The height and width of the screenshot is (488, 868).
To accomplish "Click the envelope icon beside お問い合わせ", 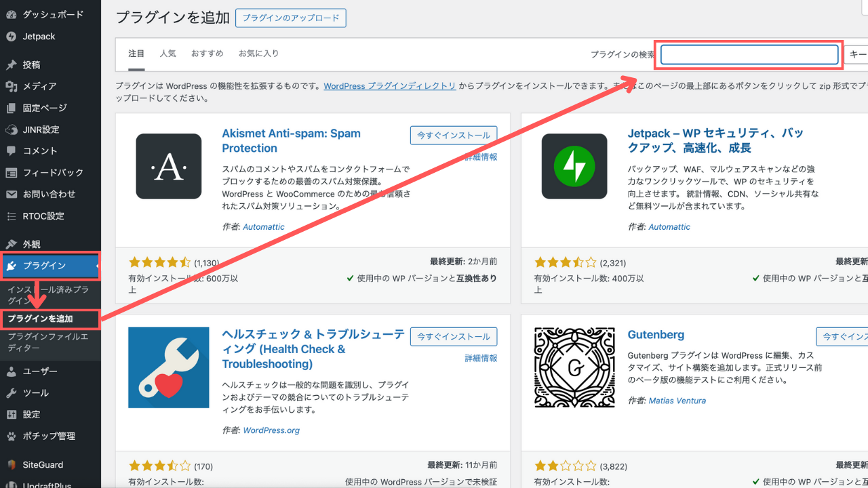I will tap(11, 195).
